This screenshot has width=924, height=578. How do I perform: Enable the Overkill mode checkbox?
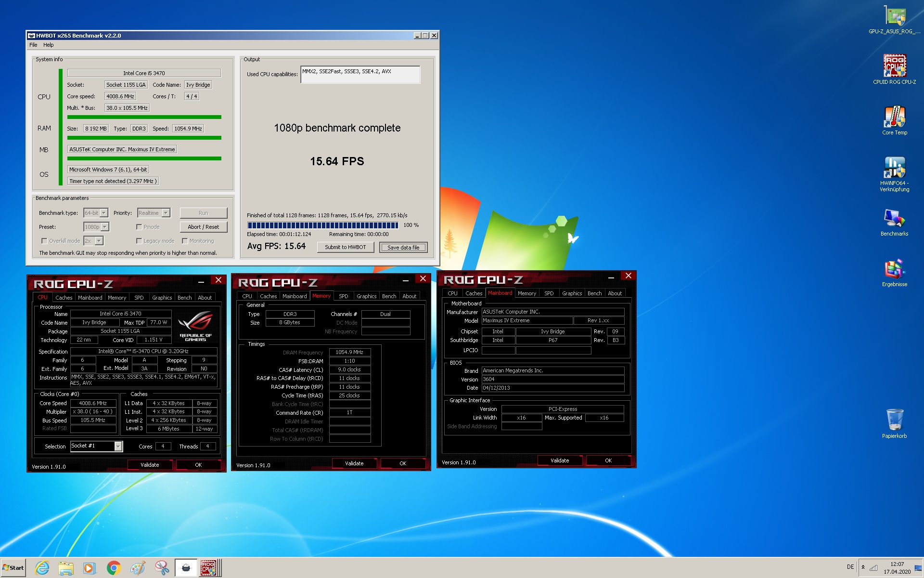pos(44,241)
